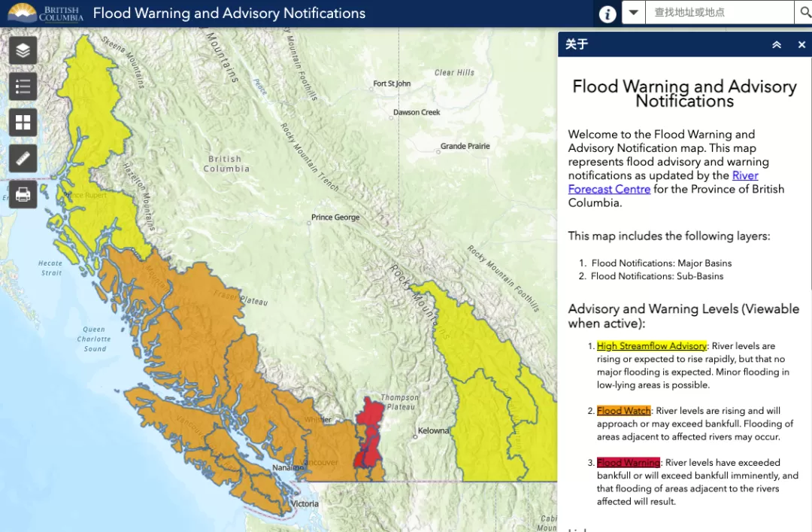Click the Flood Watch orange label

[623, 411]
